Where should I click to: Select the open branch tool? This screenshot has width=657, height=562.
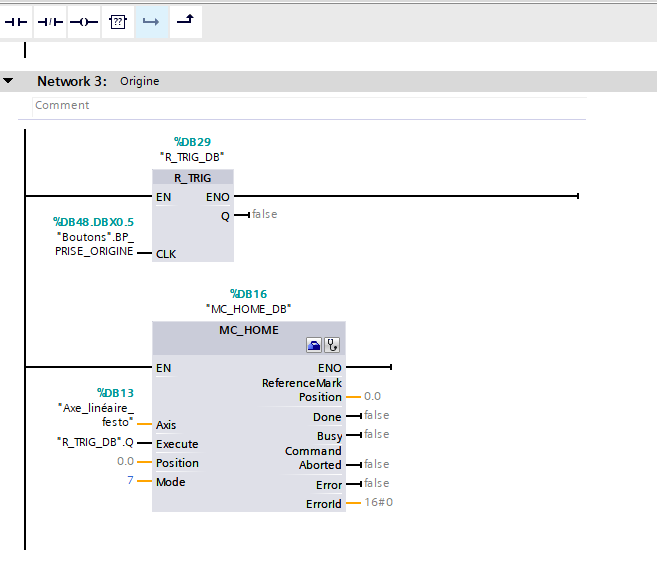pos(152,22)
